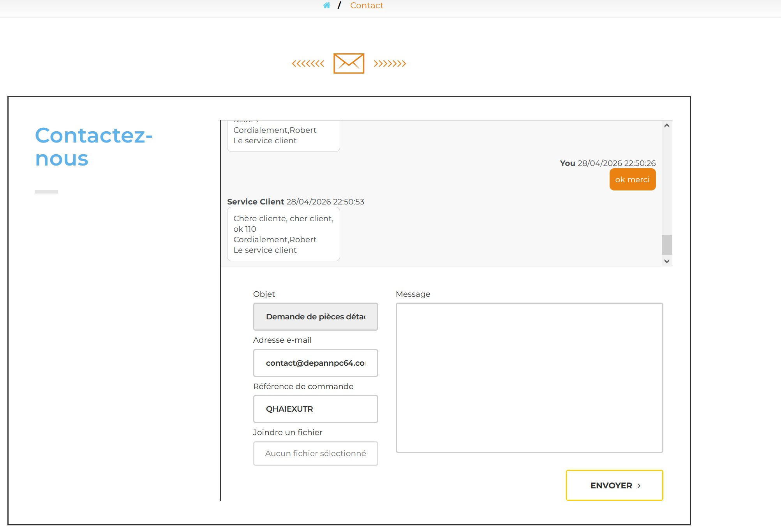Click the arrow on Envoyer button

pyautogui.click(x=639, y=486)
